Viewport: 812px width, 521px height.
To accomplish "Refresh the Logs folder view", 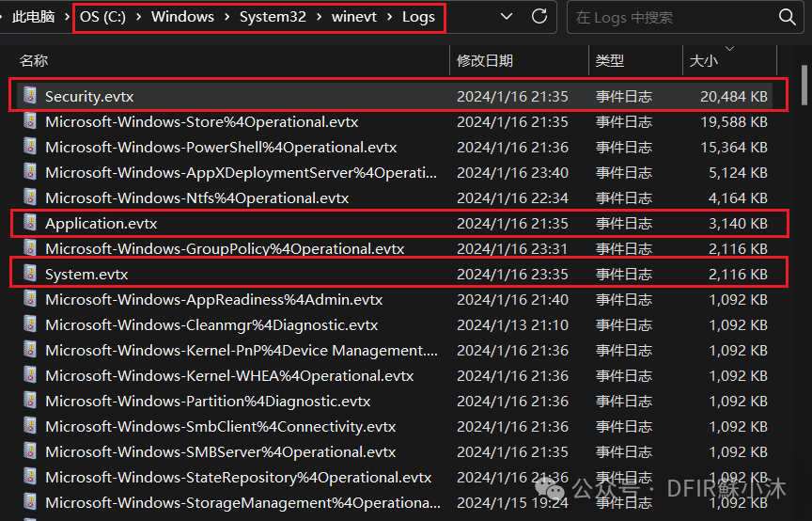I will 539,17.
